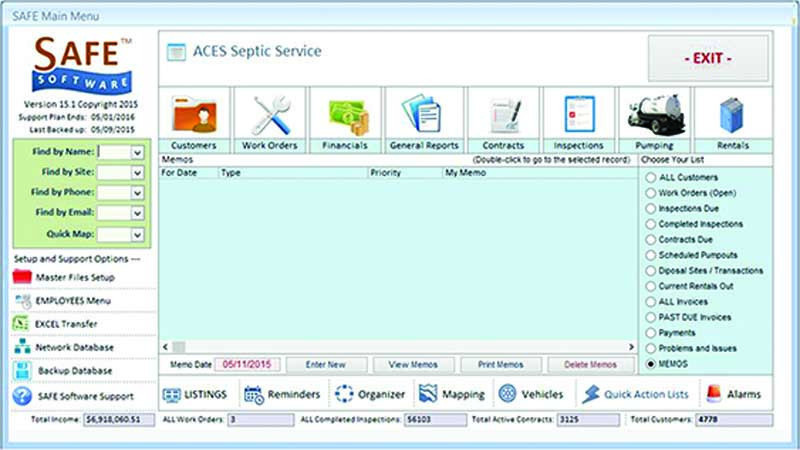Open the Alarms siren icon

coord(714,393)
